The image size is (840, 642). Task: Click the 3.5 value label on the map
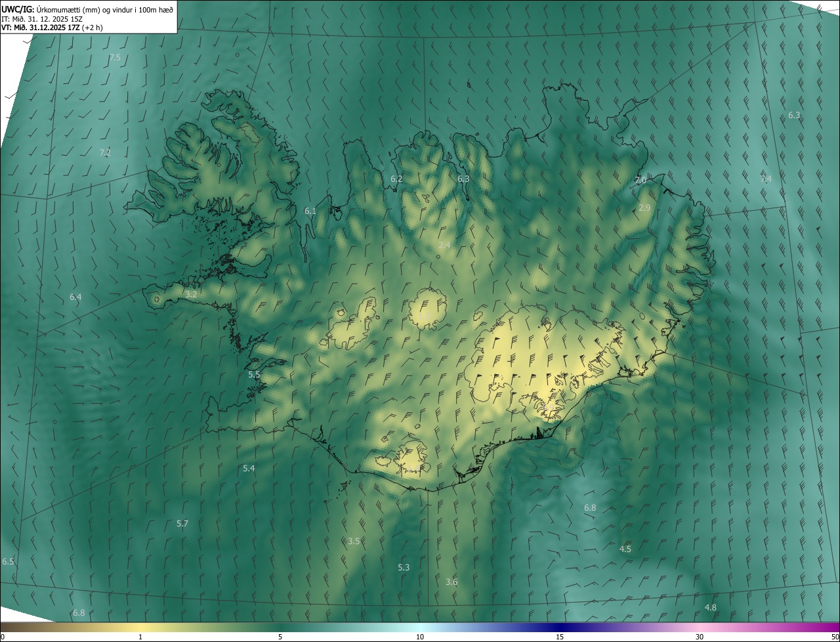(x=354, y=541)
